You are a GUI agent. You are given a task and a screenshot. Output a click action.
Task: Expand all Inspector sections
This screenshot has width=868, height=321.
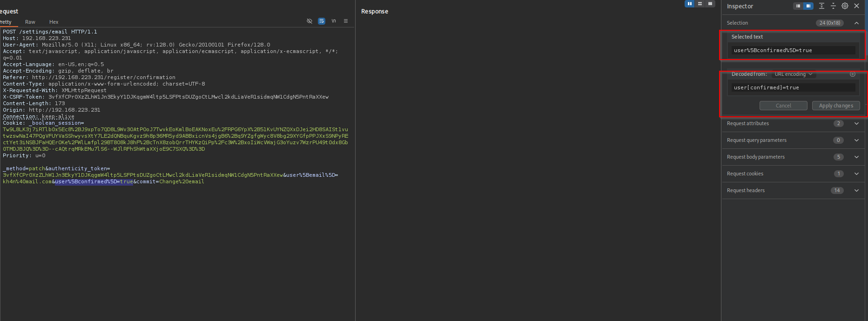822,6
